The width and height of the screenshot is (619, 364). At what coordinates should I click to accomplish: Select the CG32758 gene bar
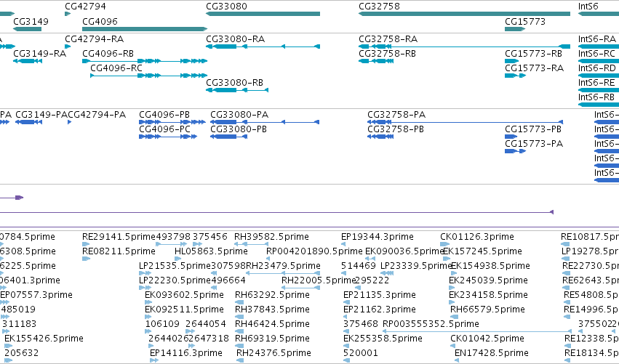point(464,14)
